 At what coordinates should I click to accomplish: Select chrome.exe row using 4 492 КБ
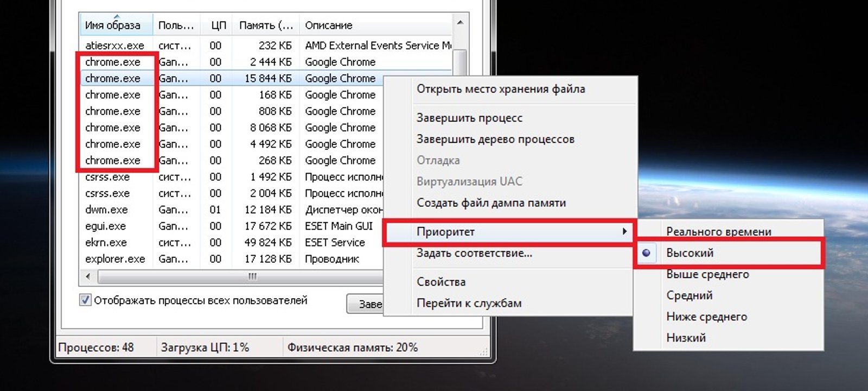tap(232, 144)
